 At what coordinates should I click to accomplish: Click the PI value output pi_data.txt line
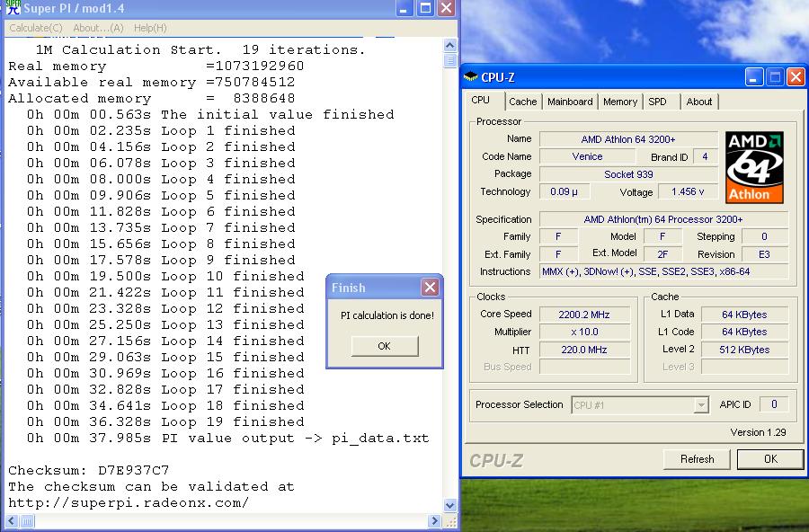click(228, 438)
